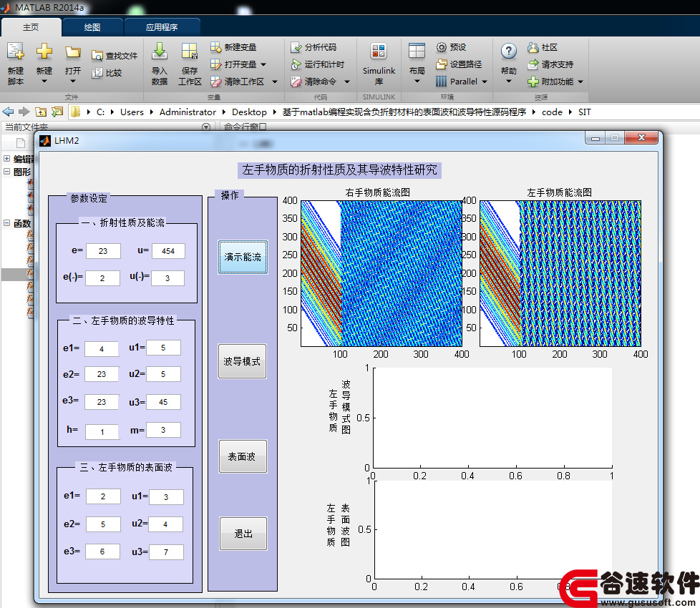Expand the 清除命令 dropdown arrow

point(347,82)
